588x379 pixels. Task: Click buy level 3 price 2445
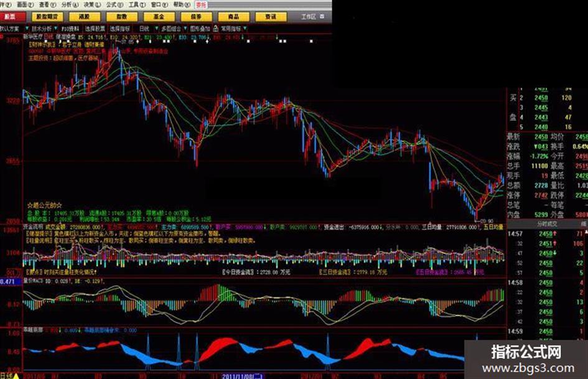tap(541, 108)
